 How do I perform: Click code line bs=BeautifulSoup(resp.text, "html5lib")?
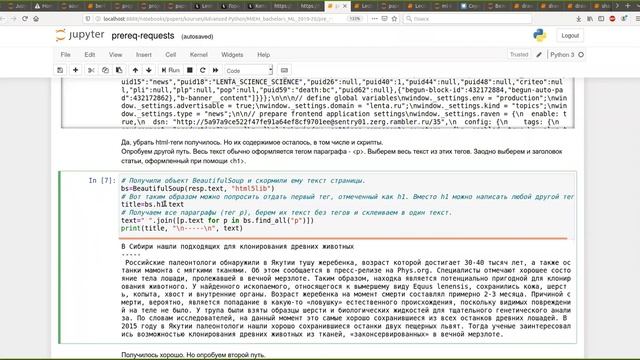pyautogui.click(x=198, y=189)
